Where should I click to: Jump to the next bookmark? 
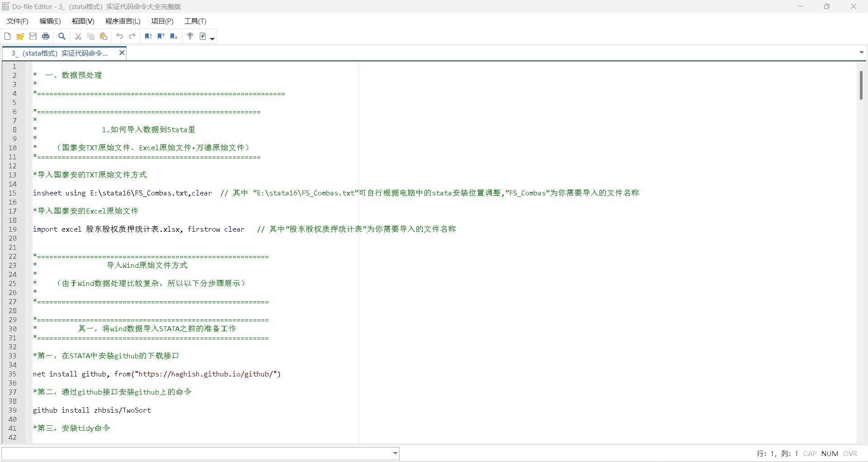point(174,36)
